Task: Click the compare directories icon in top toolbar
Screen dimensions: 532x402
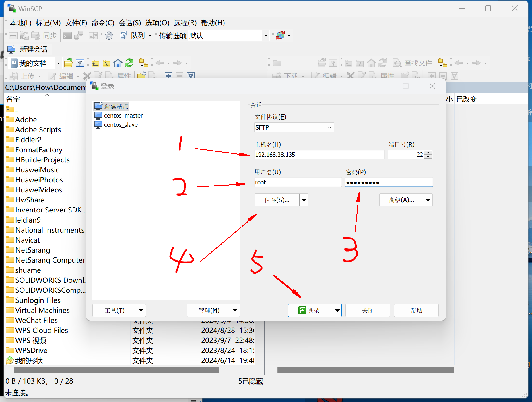Action: click(x=13, y=36)
